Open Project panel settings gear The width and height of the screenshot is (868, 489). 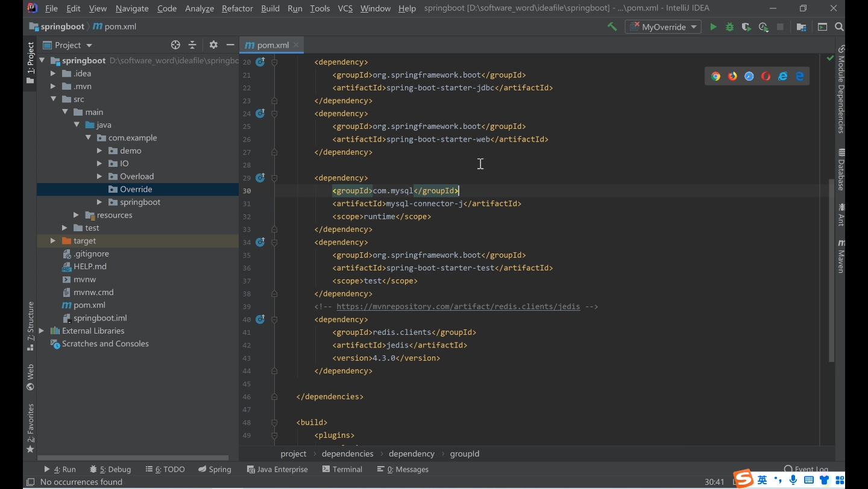[213, 45]
